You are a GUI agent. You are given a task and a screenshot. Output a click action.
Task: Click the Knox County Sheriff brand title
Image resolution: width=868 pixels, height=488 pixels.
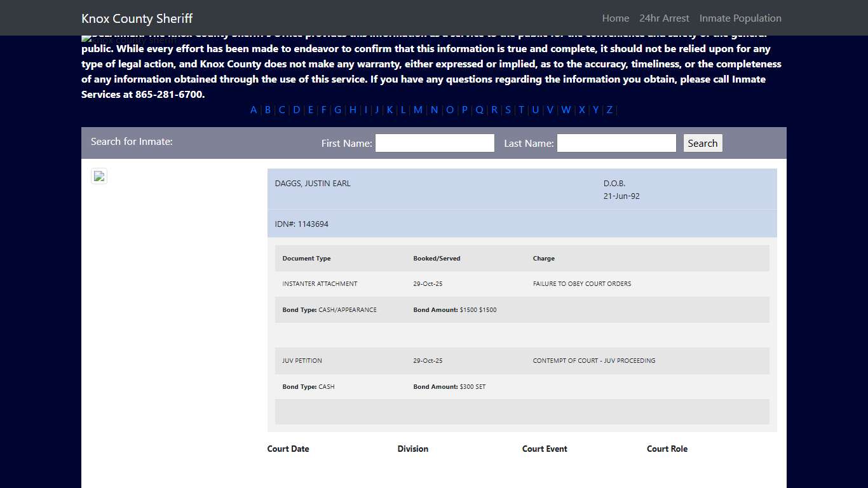(x=137, y=18)
